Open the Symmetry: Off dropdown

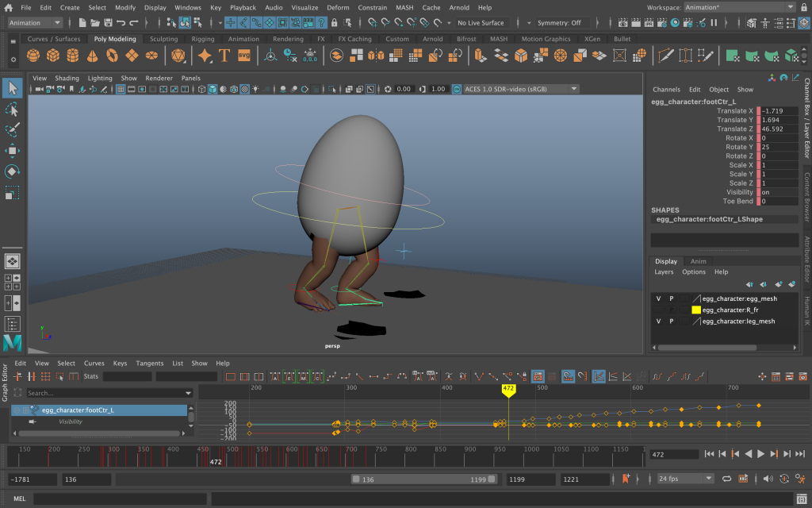pyautogui.click(x=563, y=23)
